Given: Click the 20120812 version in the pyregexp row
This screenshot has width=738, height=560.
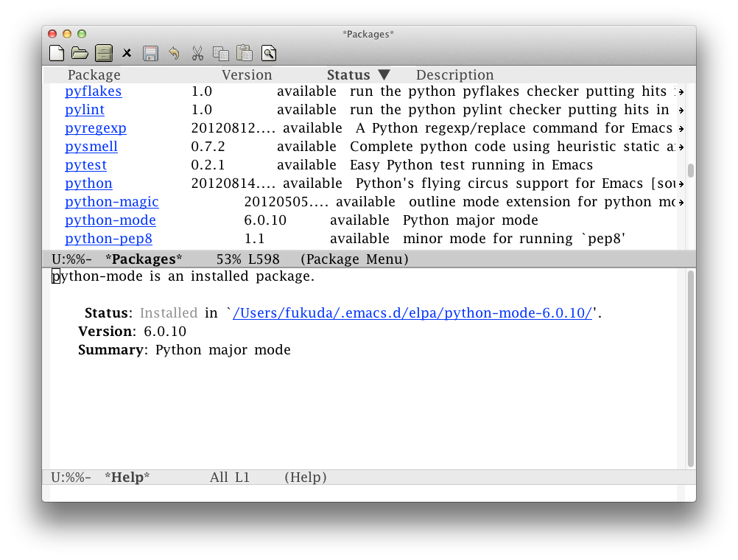Looking at the screenshot, I should (x=233, y=128).
